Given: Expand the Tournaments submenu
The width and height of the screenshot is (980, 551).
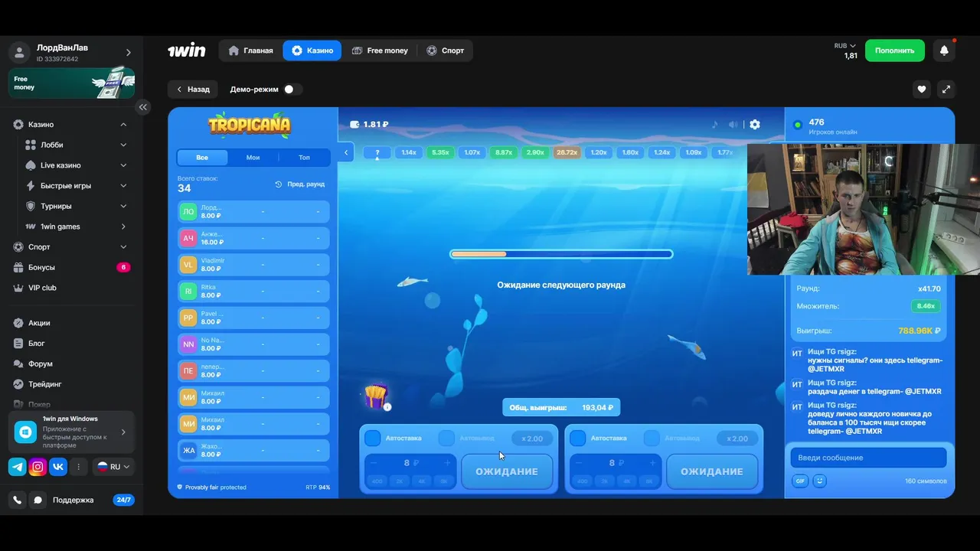Looking at the screenshot, I should [x=123, y=206].
